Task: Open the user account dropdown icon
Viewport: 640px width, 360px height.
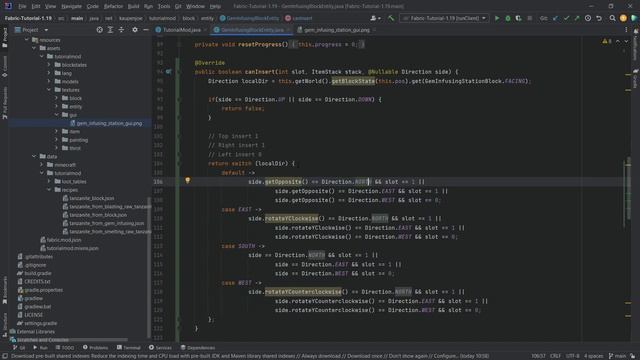Action: click(375, 18)
